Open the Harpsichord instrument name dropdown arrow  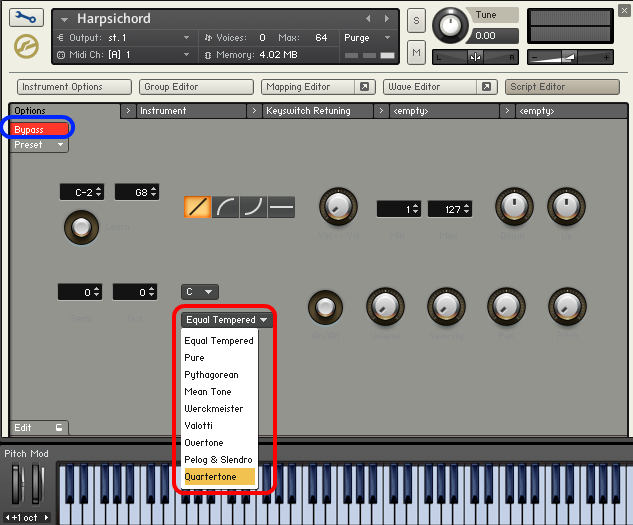pos(64,19)
